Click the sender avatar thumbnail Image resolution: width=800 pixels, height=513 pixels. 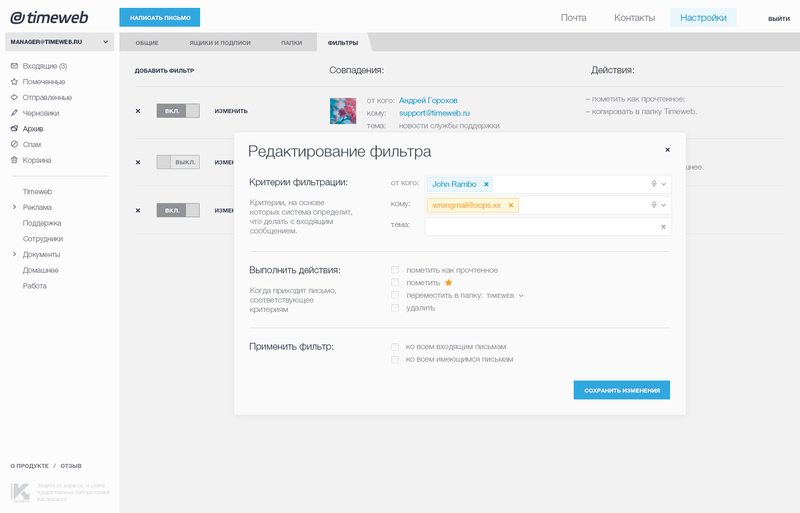343,111
